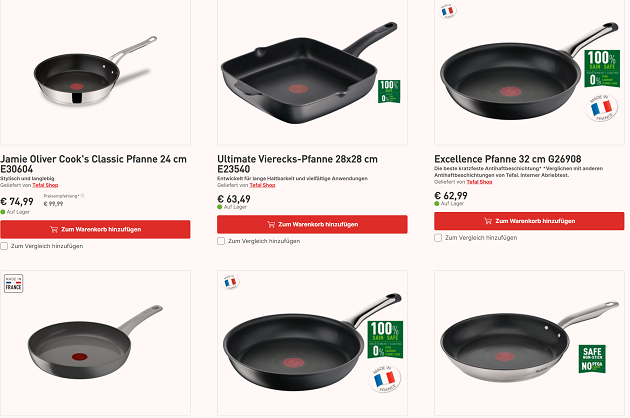Add Jamie Oliver Cook's Classic Pfanne to cart
The height and width of the screenshot is (418, 630).
[95, 229]
